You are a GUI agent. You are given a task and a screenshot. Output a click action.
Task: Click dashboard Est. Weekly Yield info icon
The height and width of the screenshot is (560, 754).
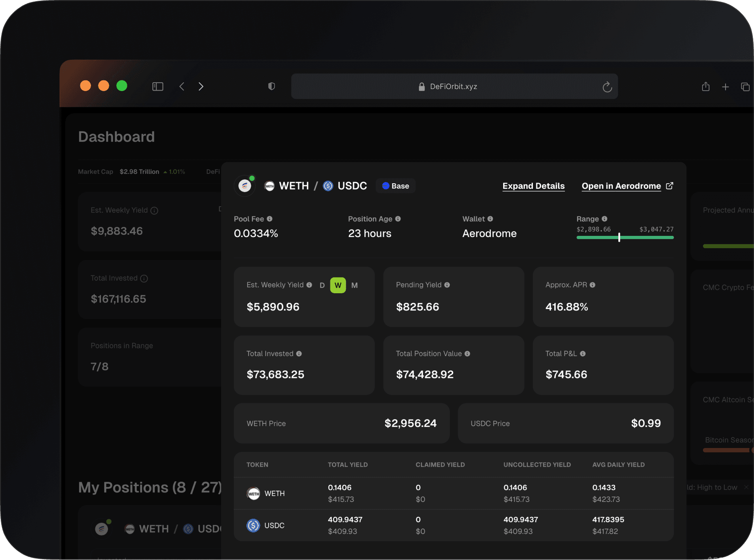pos(154,211)
